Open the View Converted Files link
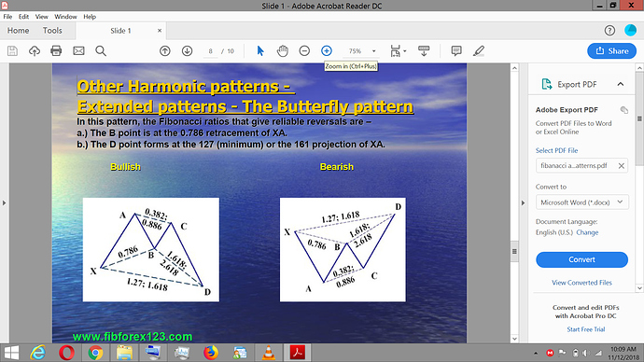Image resolution: width=644 pixels, height=362 pixels. click(x=581, y=283)
